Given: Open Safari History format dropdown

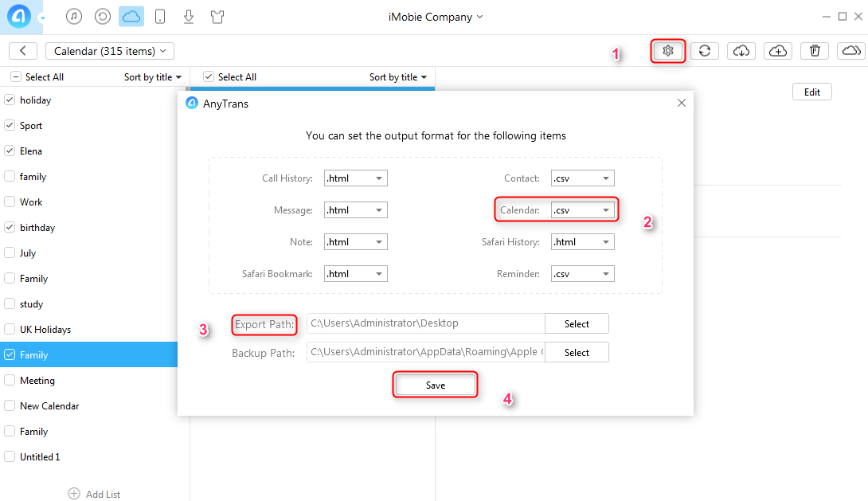Looking at the screenshot, I should (582, 242).
